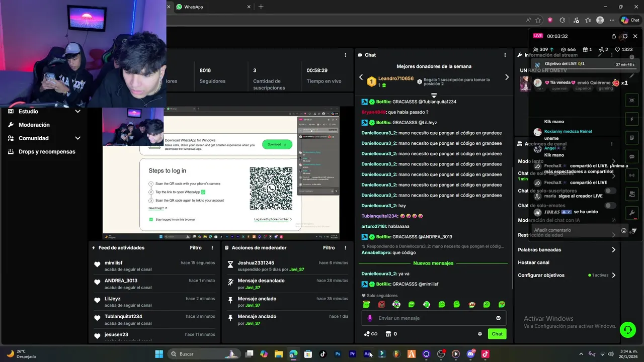Open activity feed Filtro dropdown
The image size is (644, 362).
196,248
